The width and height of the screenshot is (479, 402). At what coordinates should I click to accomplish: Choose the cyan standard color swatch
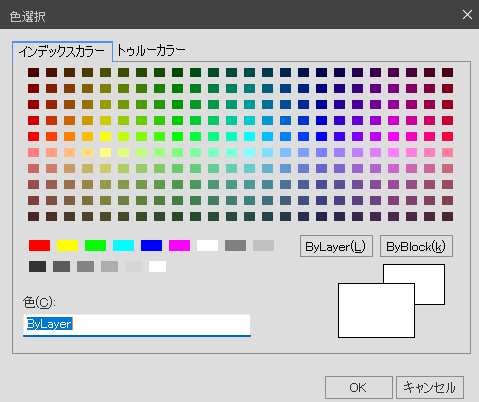pos(123,246)
